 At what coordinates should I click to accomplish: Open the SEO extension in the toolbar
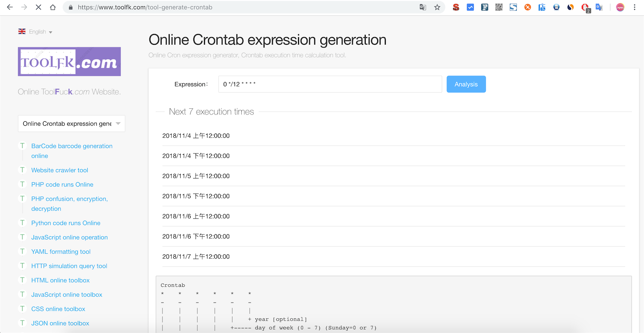[x=456, y=7]
